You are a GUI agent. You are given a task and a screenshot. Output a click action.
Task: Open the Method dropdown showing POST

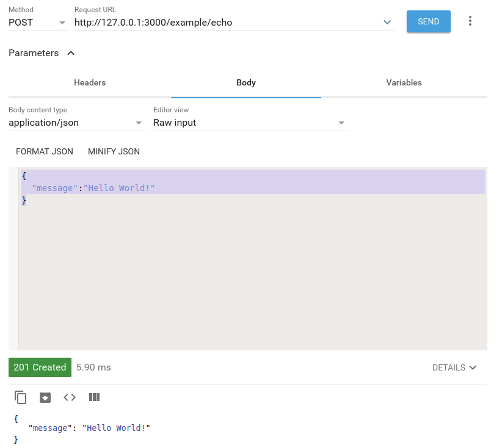[x=38, y=23]
